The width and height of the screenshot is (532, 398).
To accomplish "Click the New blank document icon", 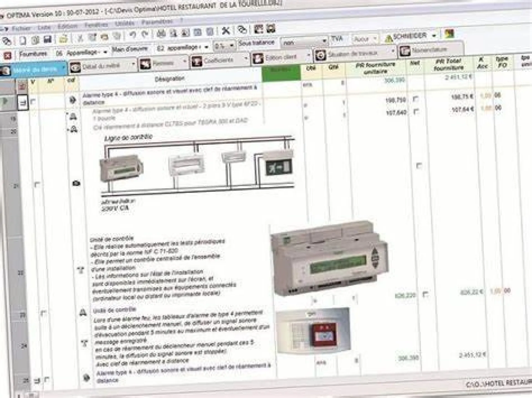I will (22, 41).
